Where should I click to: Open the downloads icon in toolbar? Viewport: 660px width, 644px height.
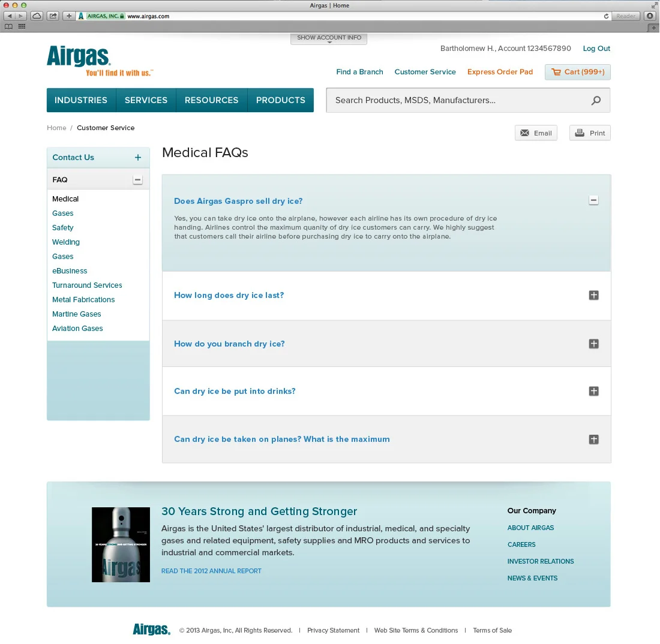650,16
